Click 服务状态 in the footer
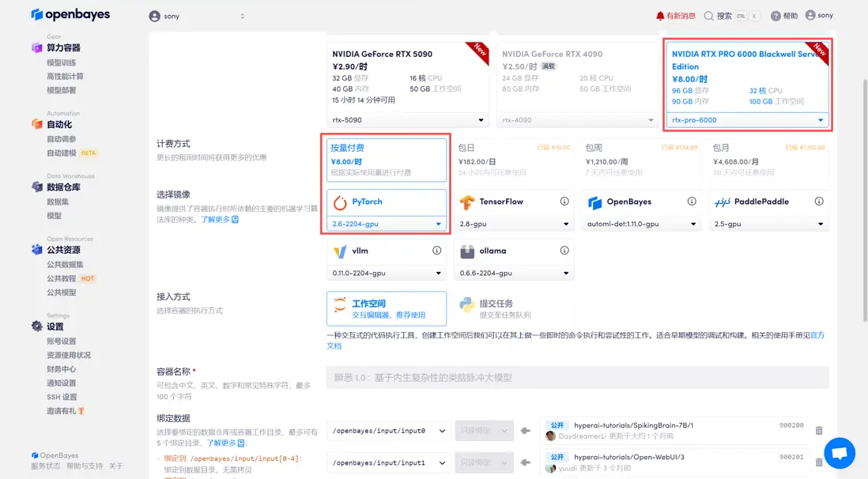The image size is (868, 479). click(45, 466)
